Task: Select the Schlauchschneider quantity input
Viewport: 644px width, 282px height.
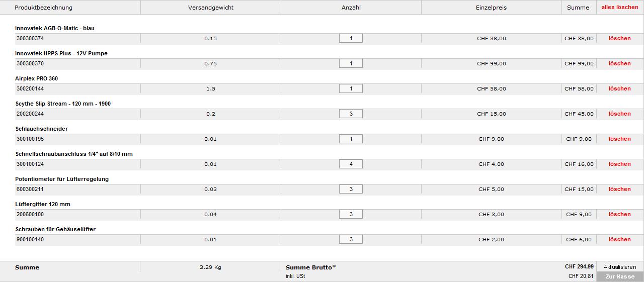Action: click(x=351, y=139)
